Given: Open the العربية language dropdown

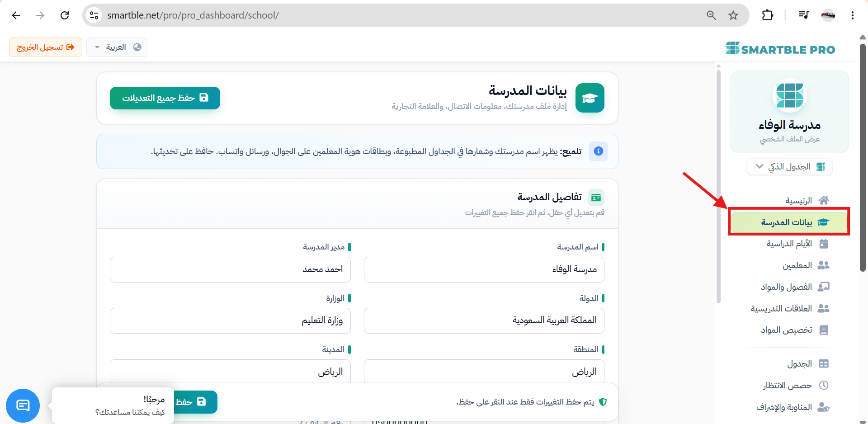Looking at the screenshot, I should [x=117, y=47].
